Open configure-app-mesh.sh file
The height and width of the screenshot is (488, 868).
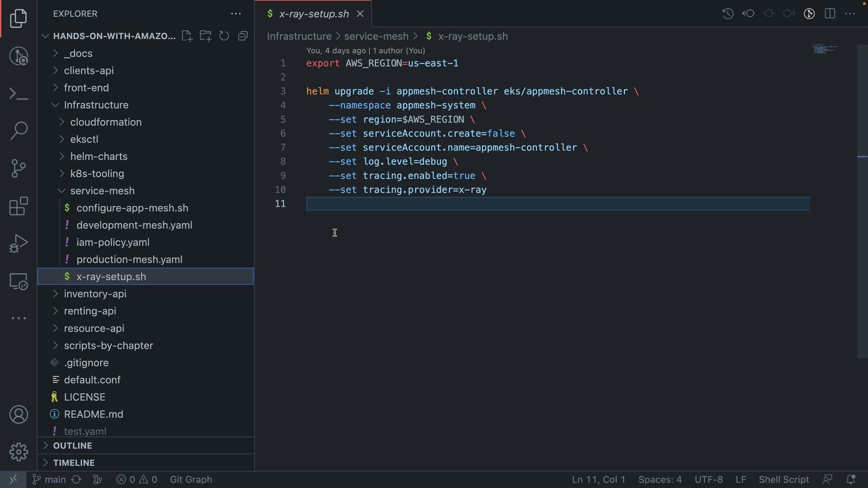pyautogui.click(x=132, y=208)
